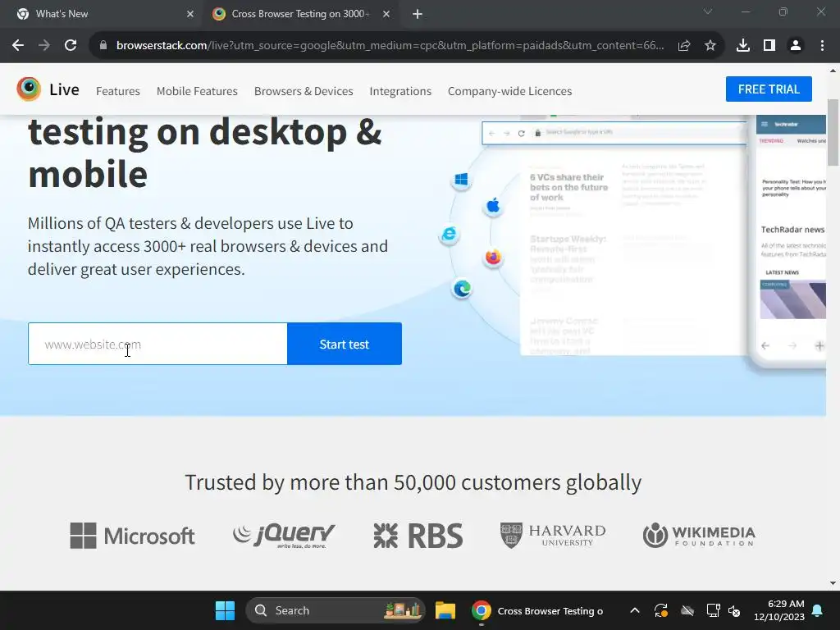Click the Start test button

(x=345, y=344)
